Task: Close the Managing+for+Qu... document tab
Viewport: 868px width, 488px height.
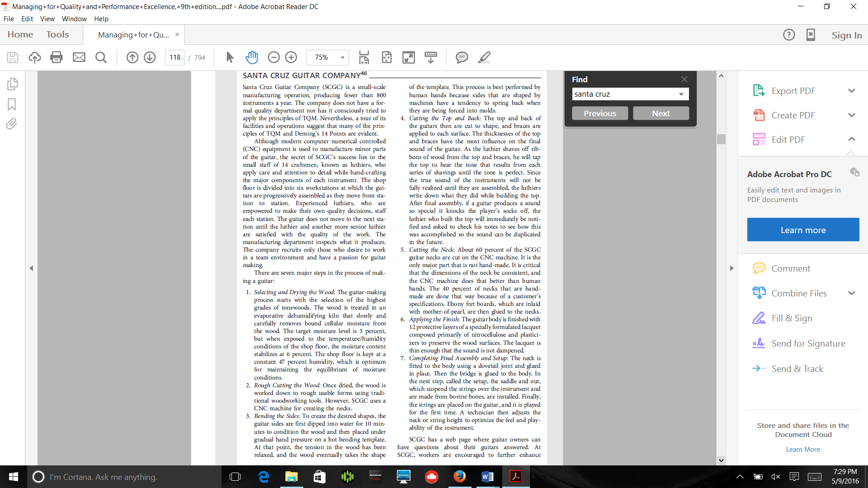Action: (177, 34)
